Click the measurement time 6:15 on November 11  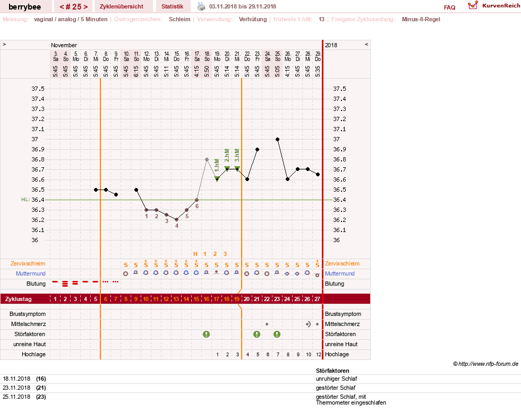pyautogui.click(x=136, y=71)
